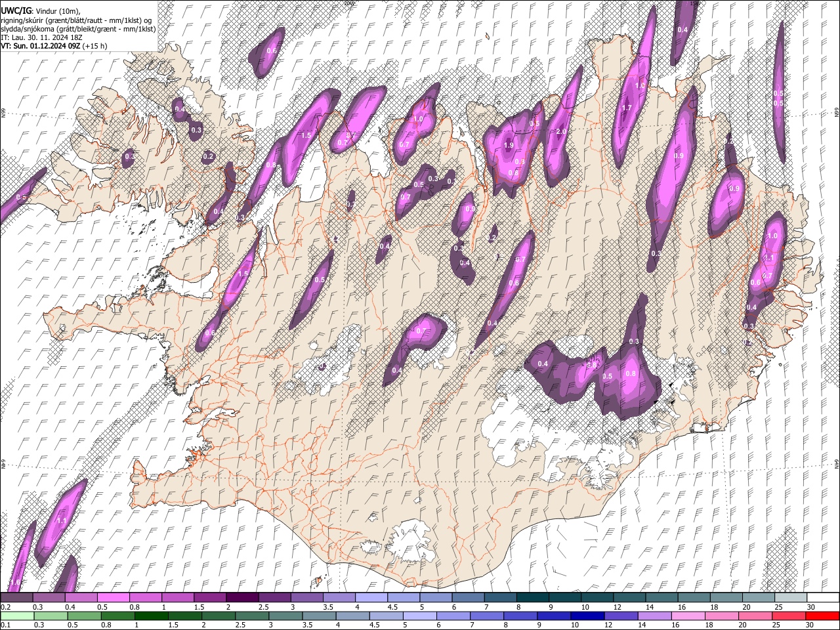
Task: Click the dark teal swatch after 8 on snow legend
Action: click(x=532, y=597)
